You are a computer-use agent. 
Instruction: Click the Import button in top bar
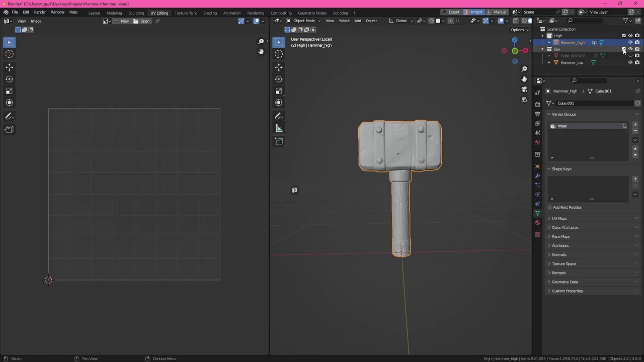(x=473, y=12)
